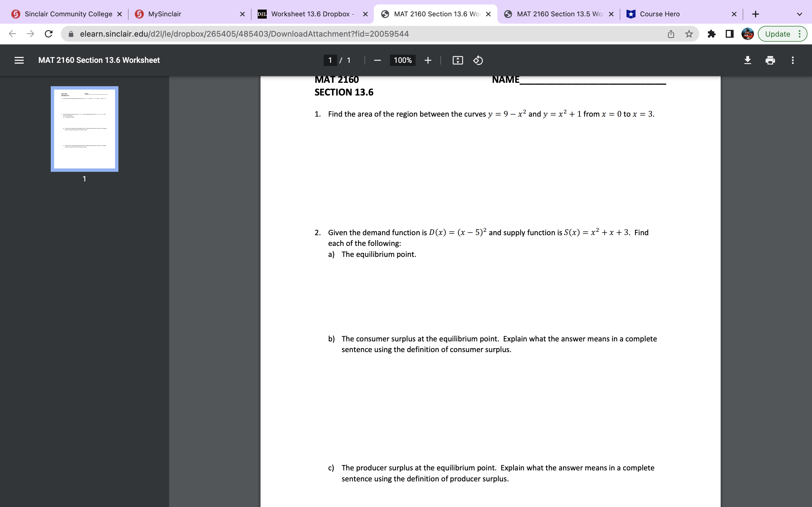This screenshot has height=507, width=812.
Task: Open the tab search chevron
Action: (800, 14)
